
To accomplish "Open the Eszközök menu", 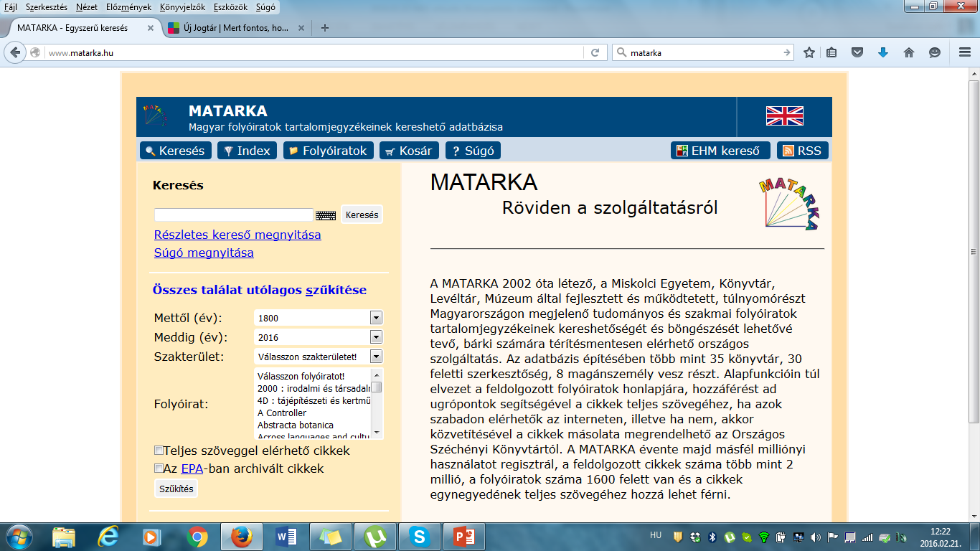I will coord(229,6).
